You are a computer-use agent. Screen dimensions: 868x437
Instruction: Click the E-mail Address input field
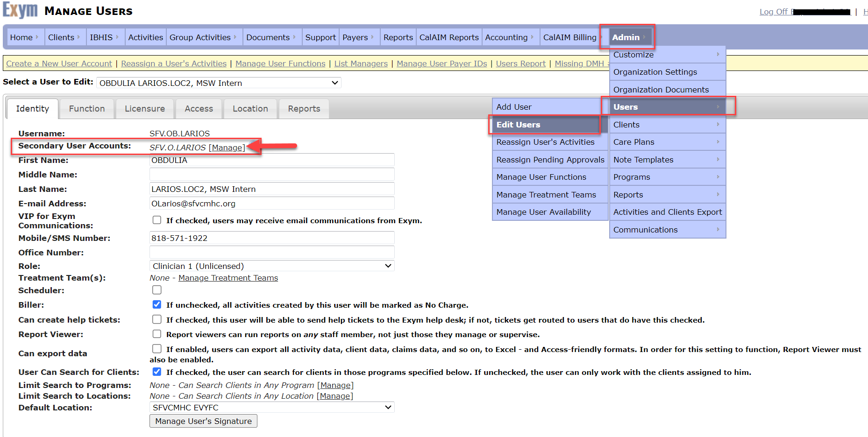[272, 204]
